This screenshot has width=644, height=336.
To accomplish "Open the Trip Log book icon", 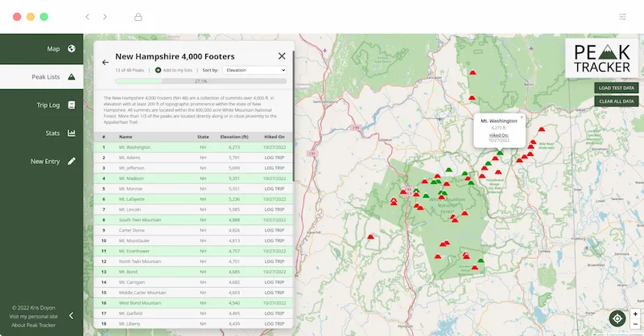I will click(72, 105).
